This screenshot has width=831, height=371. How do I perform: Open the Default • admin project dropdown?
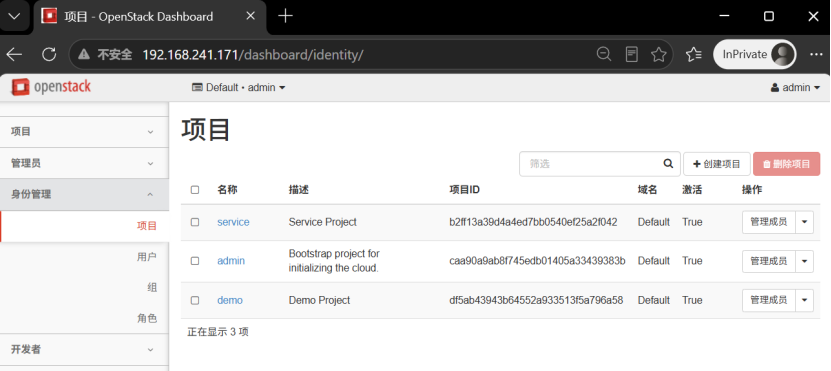point(238,87)
